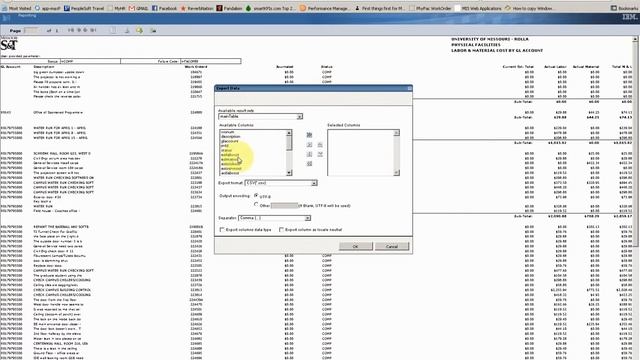Open the Most Visited bookmark folder

pos(16,8)
